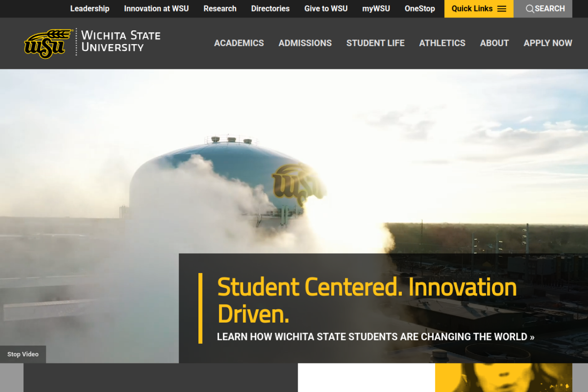Open the Academics menu
588x392 pixels.
[239, 43]
